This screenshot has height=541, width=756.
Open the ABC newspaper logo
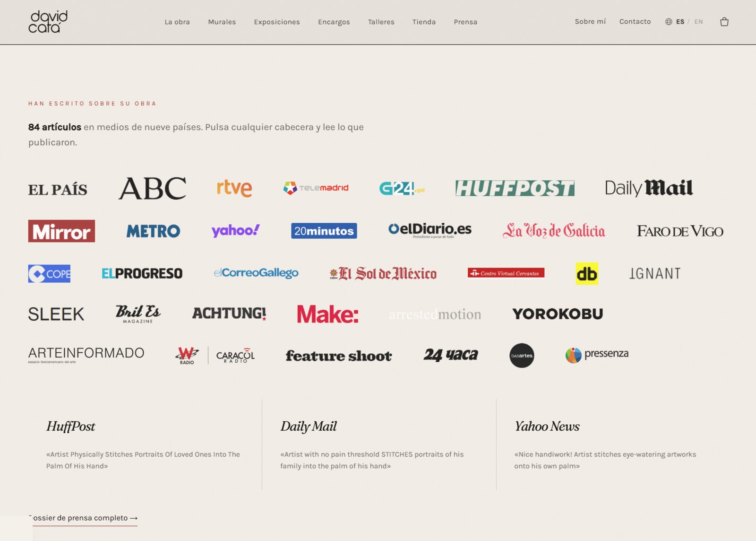(152, 188)
